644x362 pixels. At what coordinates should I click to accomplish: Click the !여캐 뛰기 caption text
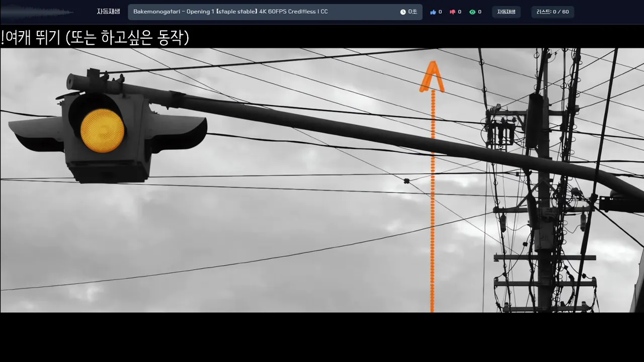click(95, 37)
